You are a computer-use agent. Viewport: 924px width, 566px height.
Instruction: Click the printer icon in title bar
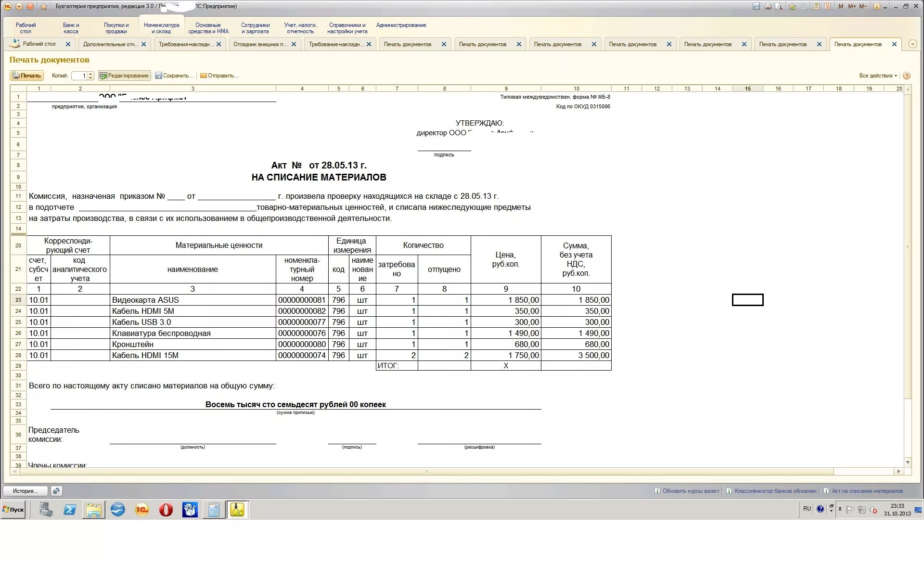click(x=768, y=6)
